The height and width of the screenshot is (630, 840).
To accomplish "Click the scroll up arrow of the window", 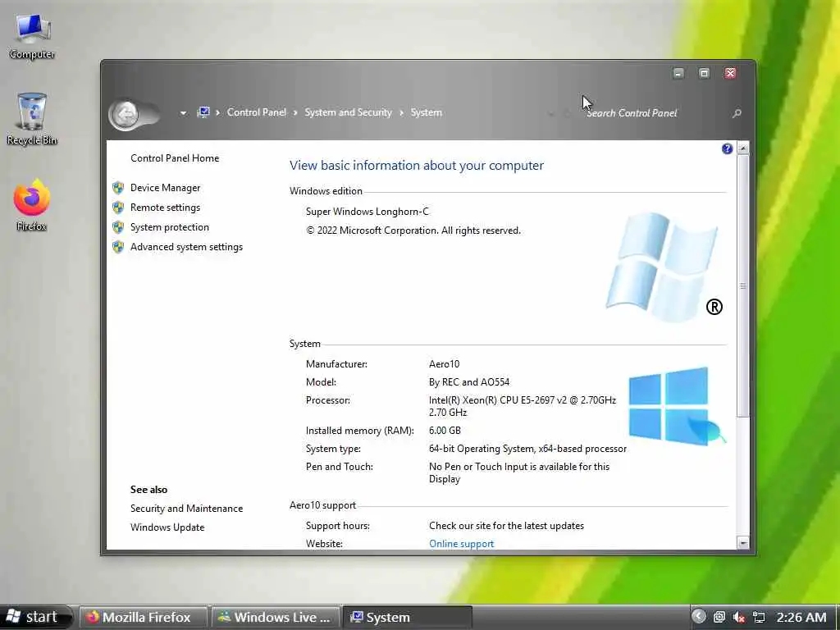I will [743, 148].
